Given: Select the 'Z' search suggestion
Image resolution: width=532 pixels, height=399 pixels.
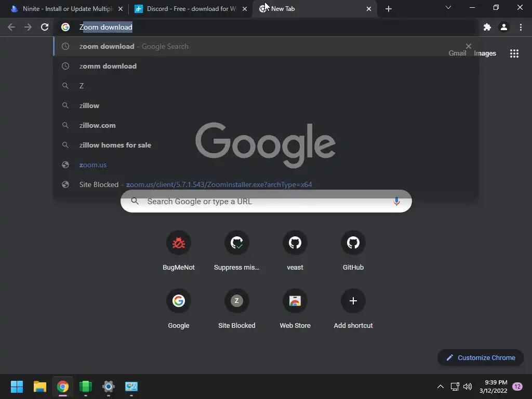Looking at the screenshot, I should 266,86.
